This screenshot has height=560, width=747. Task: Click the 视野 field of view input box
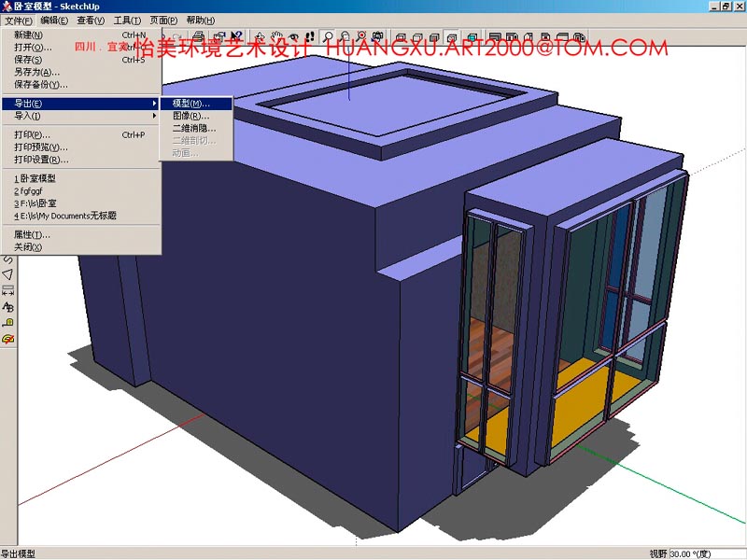click(707, 553)
